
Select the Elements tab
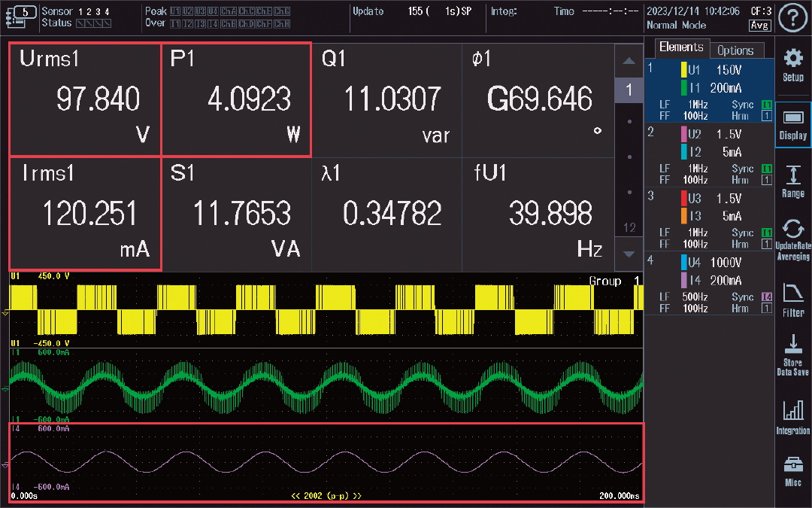pos(681,47)
